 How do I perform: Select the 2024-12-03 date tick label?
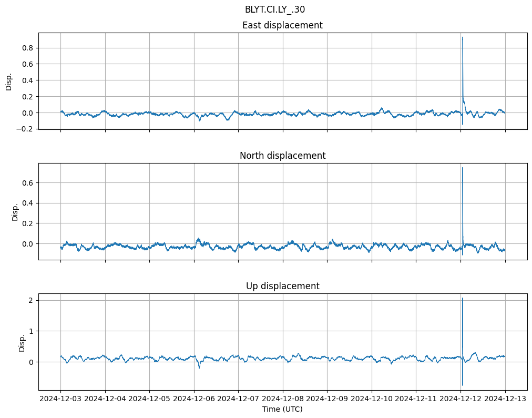pyautogui.click(x=60, y=399)
